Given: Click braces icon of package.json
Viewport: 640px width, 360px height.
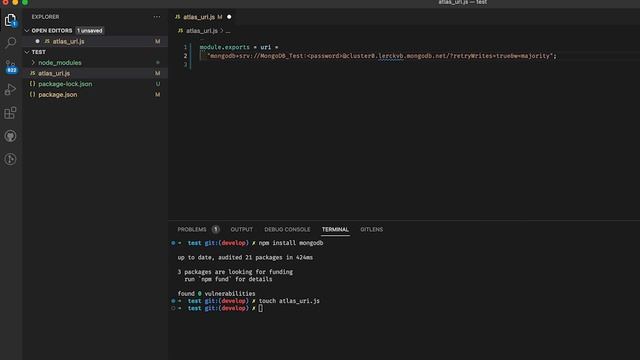Looking at the screenshot, I should coord(33,94).
